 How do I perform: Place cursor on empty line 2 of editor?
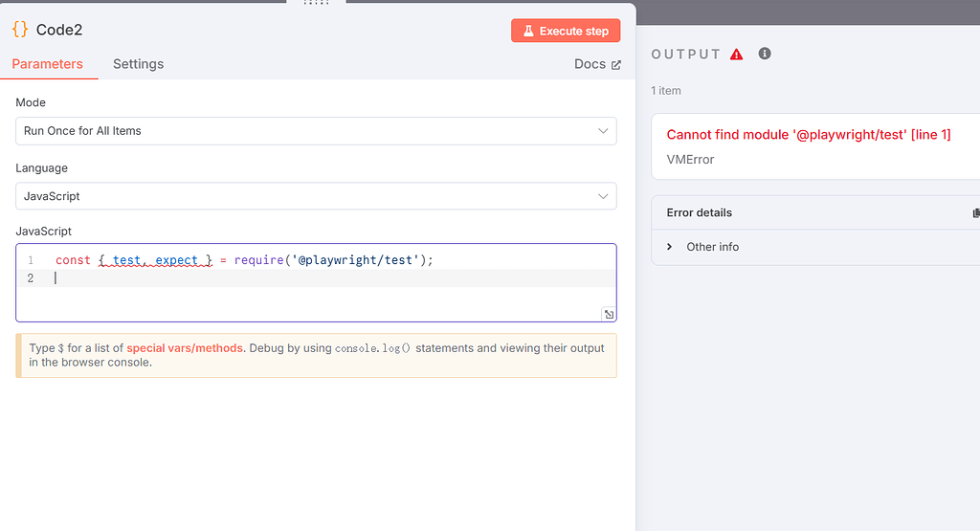pyautogui.click(x=287, y=278)
